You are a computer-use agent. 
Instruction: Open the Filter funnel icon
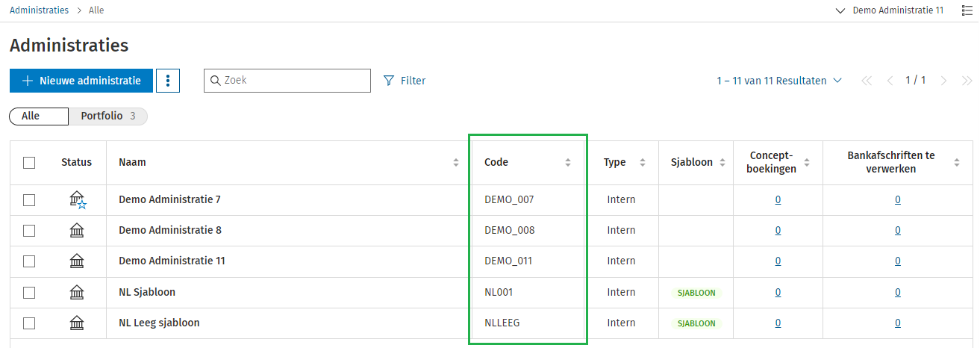388,81
